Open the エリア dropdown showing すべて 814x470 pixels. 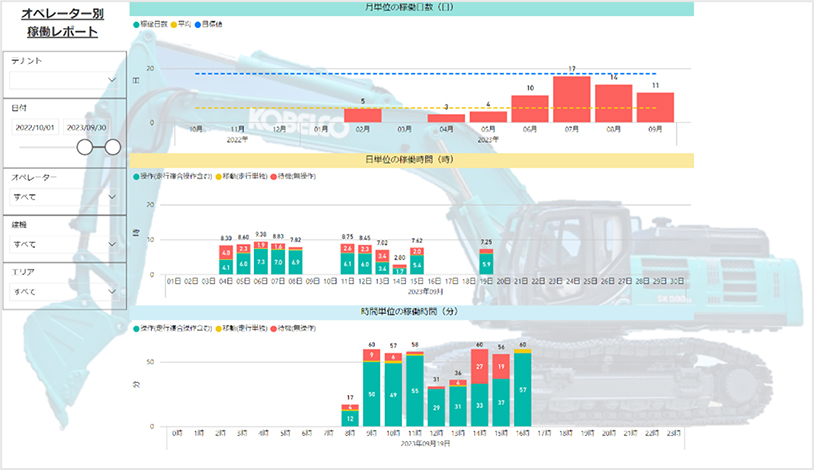pos(64,291)
